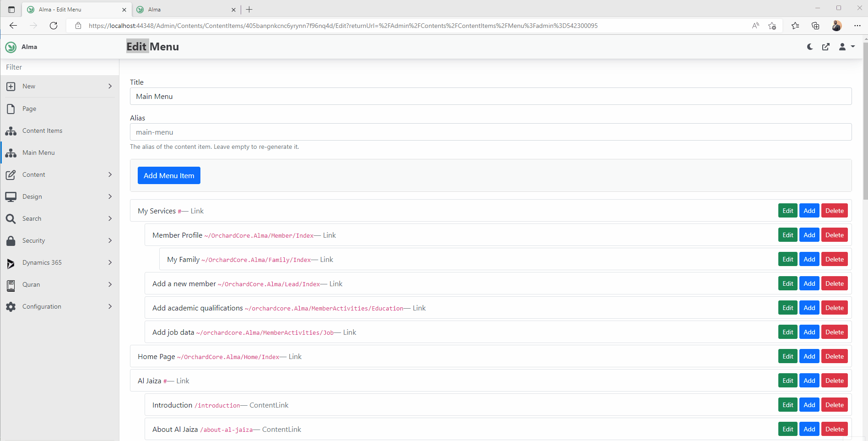Open the site in new window icon
The width and height of the screenshot is (868, 441).
825,47
